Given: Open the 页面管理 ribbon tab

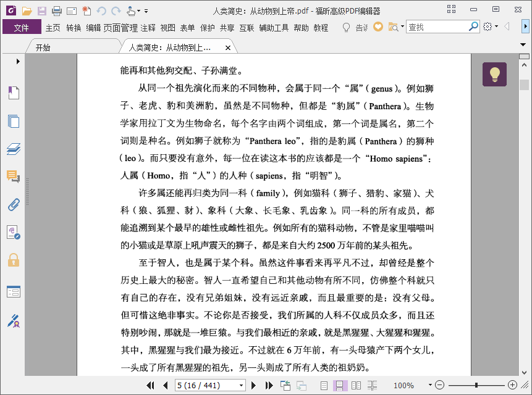Looking at the screenshot, I should [x=120, y=27].
